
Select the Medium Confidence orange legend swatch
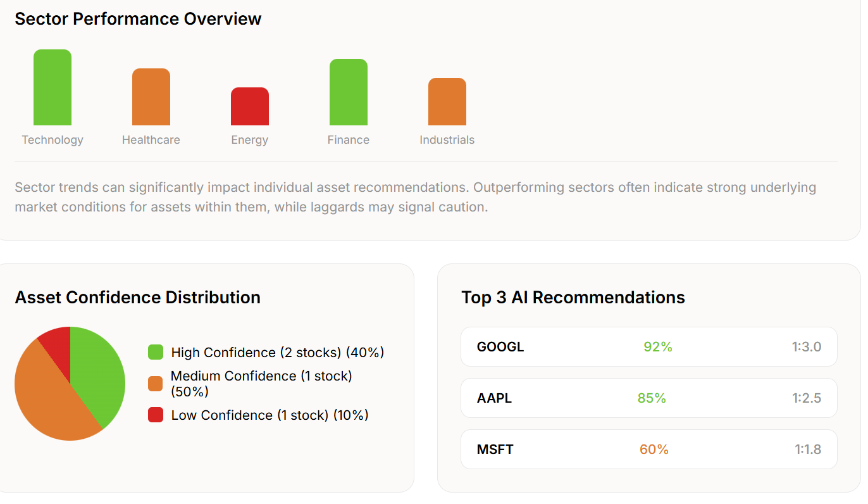[x=156, y=384]
